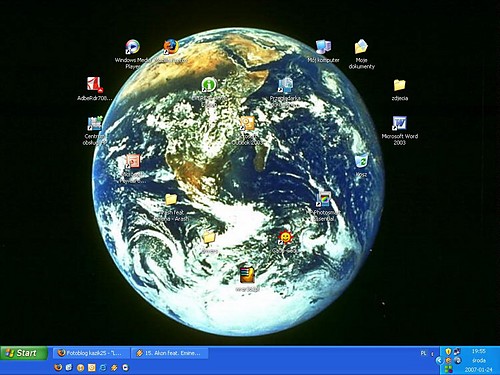Click the Internet Explorer Quick Launch icon
This screenshot has width=500, height=375.
tap(103, 368)
